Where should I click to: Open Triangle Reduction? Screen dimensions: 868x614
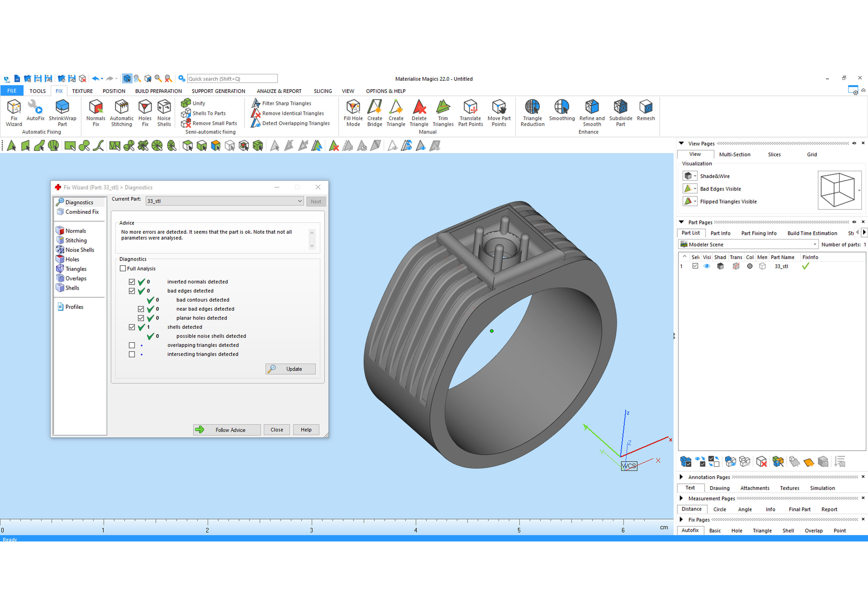(532, 113)
